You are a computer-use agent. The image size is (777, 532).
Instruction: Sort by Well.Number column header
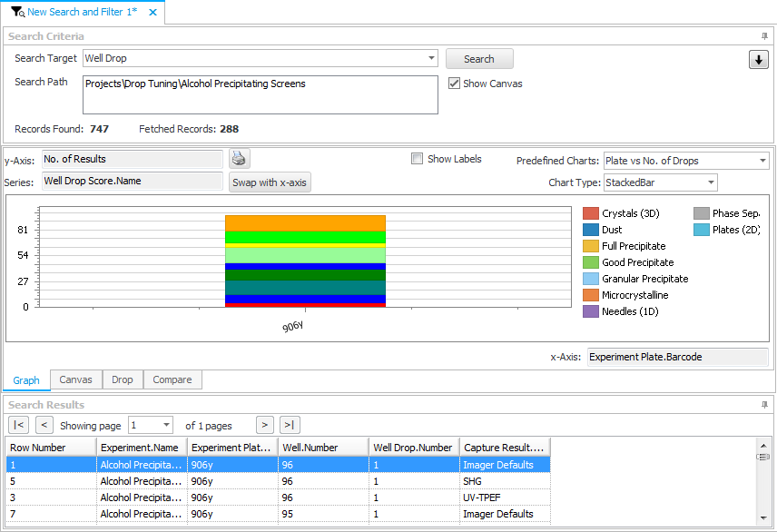323,448
